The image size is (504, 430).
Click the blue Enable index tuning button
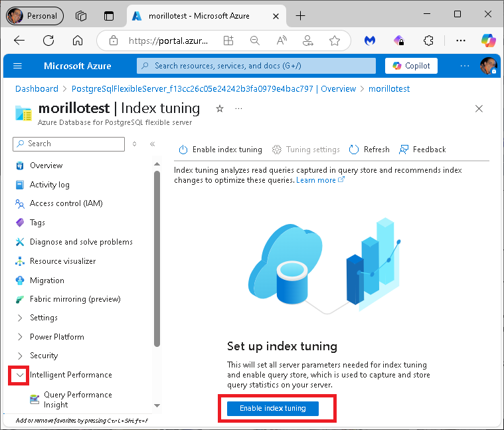(272, 408)
